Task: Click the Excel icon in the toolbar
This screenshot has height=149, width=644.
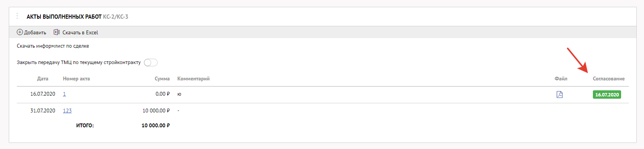Action: [56, 32]
